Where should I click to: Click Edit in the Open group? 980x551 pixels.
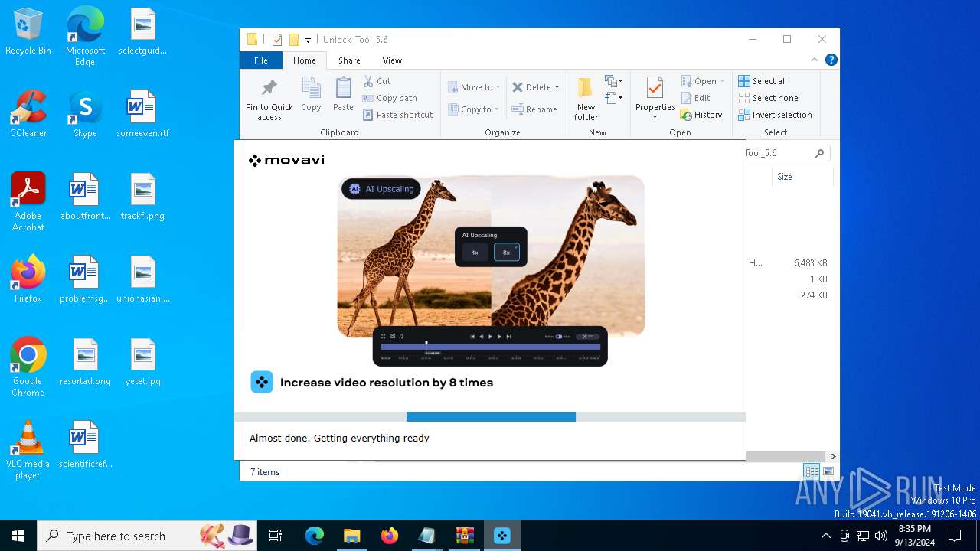point(696,98)
